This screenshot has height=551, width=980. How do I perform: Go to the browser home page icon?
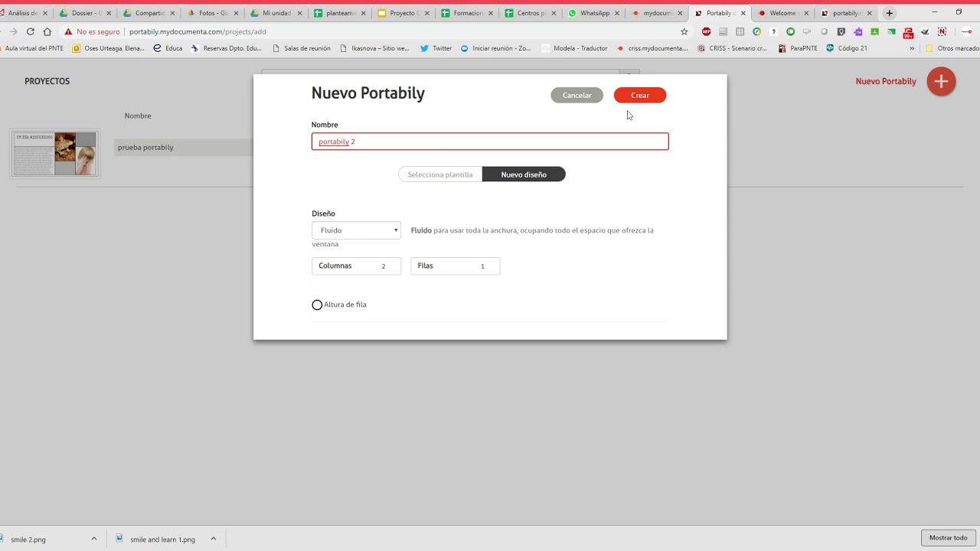click(47, 31)
